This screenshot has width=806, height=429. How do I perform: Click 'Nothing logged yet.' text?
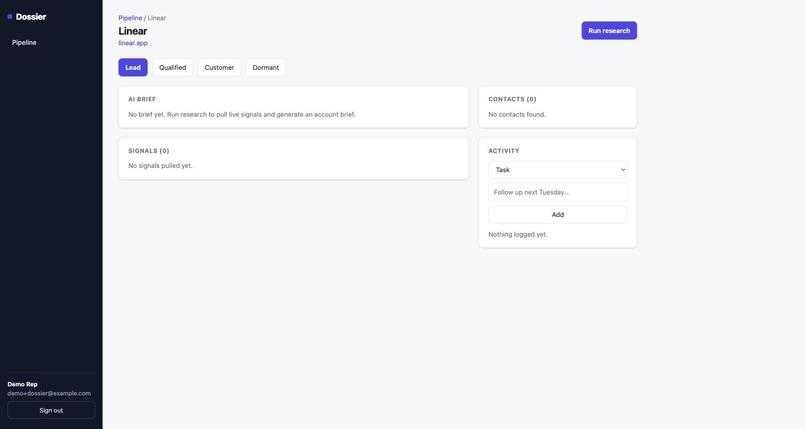(x=518, y=234)
